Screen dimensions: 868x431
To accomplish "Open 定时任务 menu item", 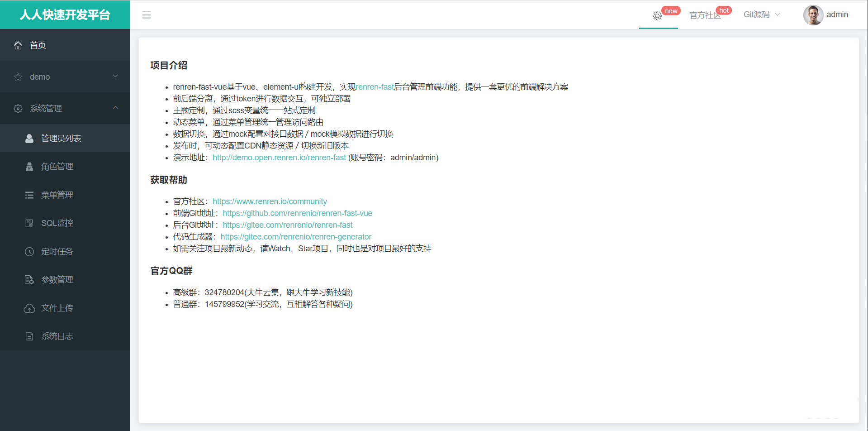I will (65, 252).
